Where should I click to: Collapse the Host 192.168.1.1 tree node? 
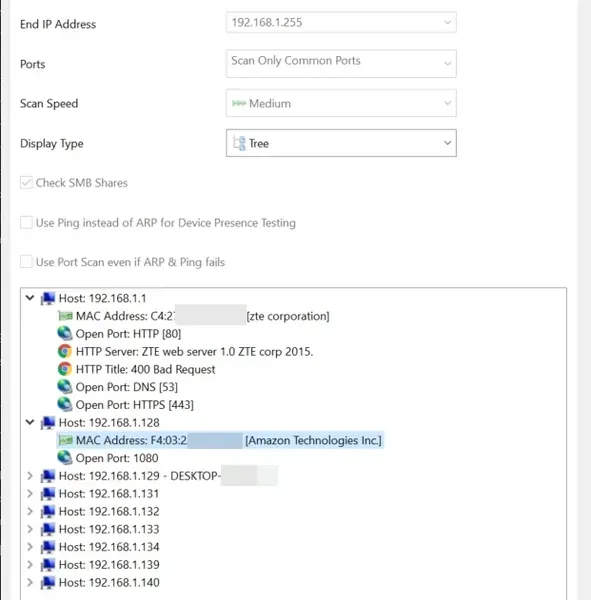click(x=30, y=298)
